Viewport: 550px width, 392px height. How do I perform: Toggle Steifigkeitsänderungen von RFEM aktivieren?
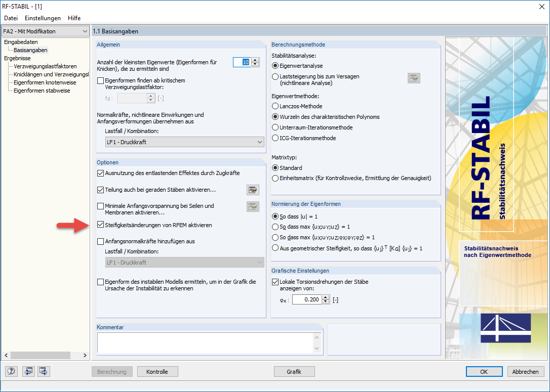[100, 225]
